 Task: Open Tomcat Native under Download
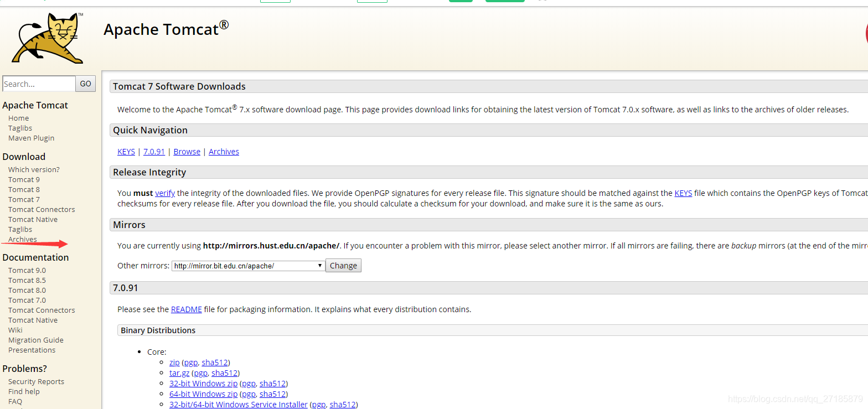click(33, 219)
